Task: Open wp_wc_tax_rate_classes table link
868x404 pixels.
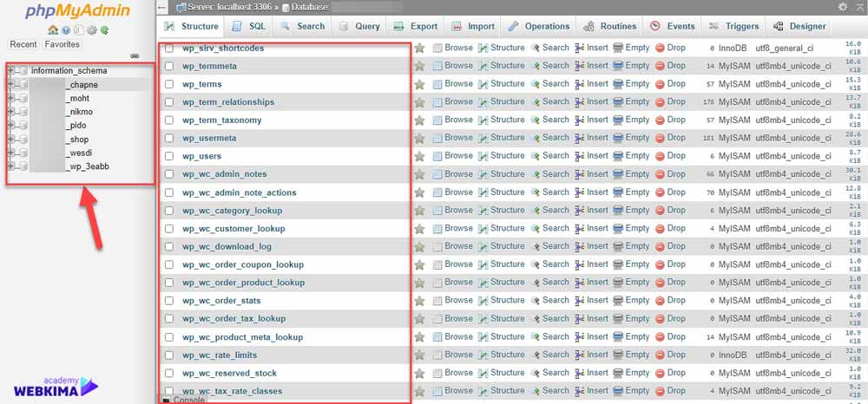Action: click(x=233, y=391)
